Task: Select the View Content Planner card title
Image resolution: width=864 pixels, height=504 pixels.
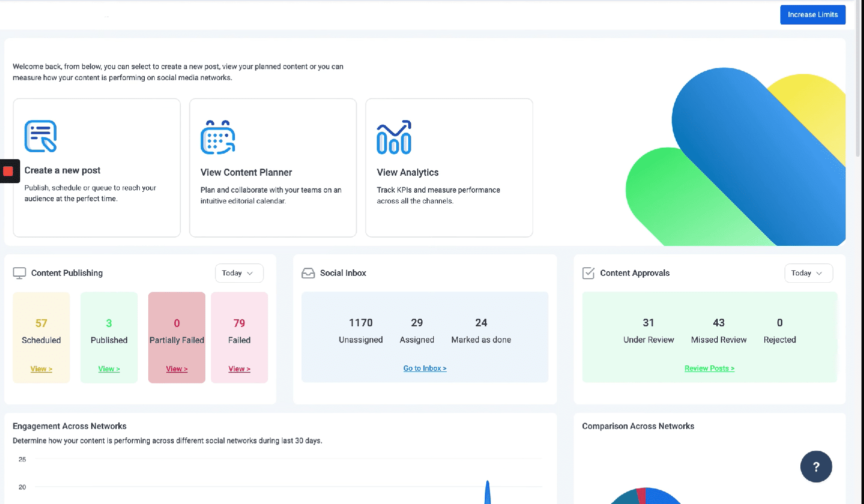Action: coord(246,172)
